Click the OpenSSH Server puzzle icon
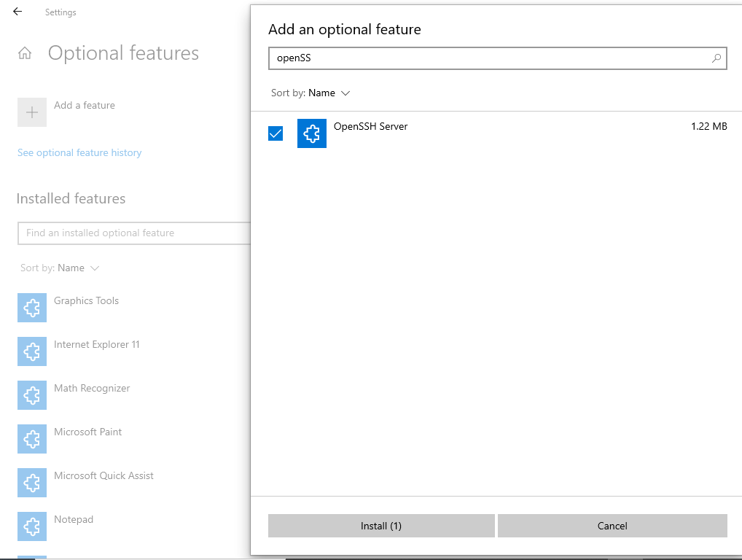The image size is (742, 560). coord(312,133)
